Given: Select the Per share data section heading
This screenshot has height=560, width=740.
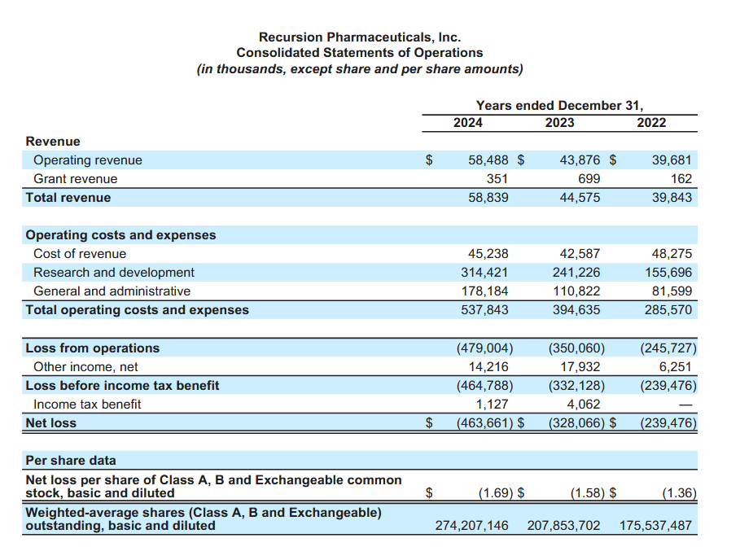Looking at the screenshot, I should [x=71, y=461].
